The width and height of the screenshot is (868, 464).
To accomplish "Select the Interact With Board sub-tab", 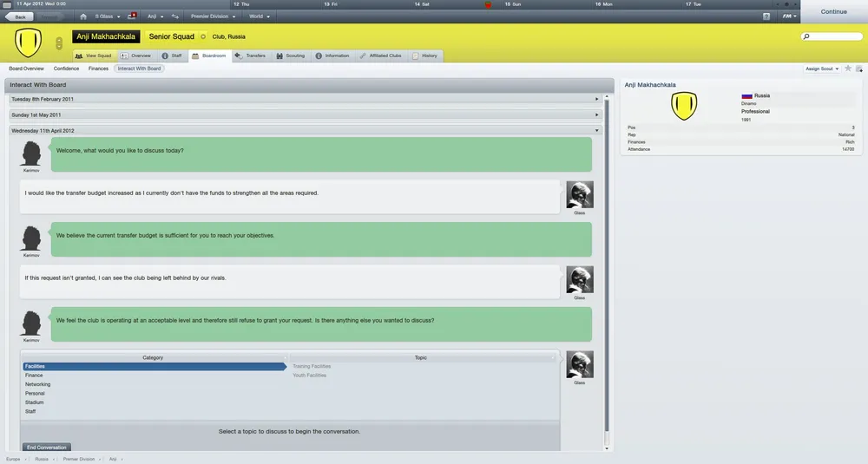I will 139,69.
